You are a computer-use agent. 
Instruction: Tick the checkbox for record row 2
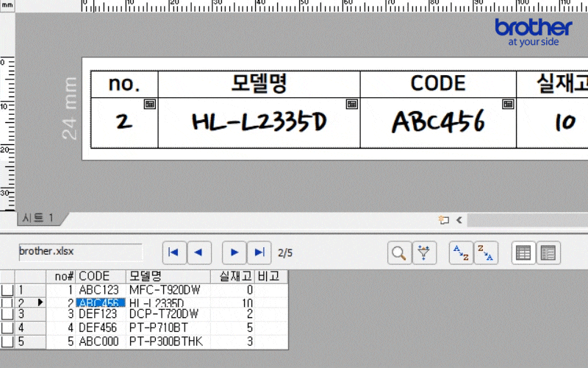click(x=7, y=302)
